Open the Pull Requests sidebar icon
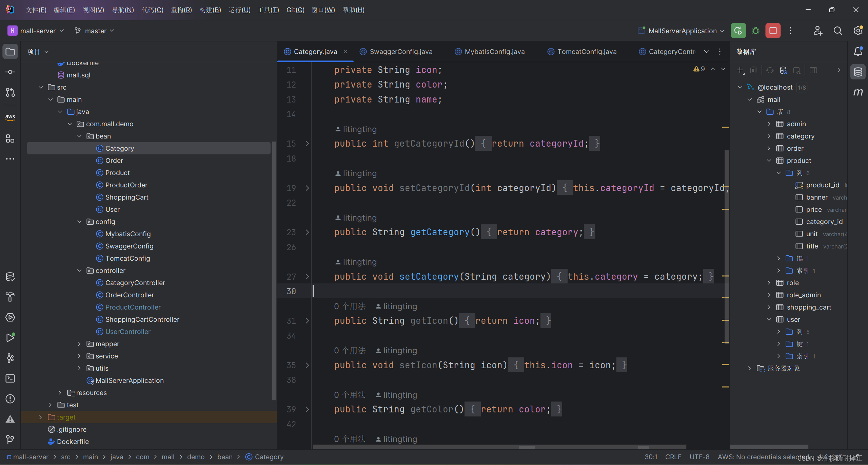Screen dimensions: 868x465 (x=10, y=92)
